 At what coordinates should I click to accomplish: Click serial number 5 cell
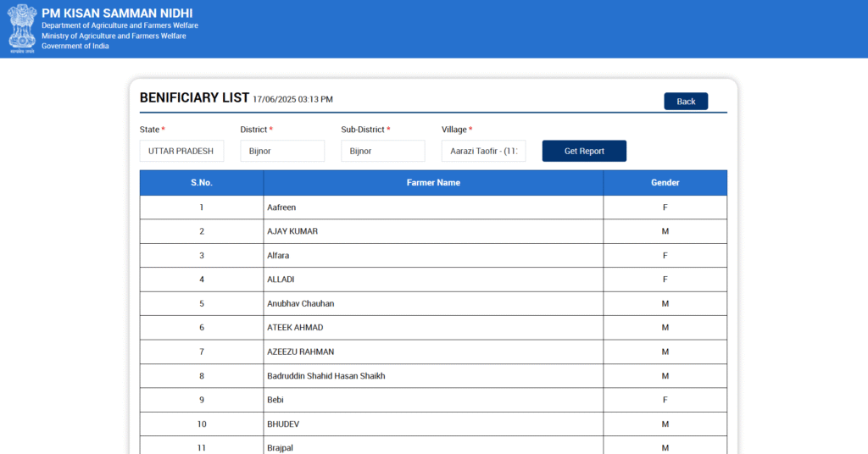click(x=202, y=303)
